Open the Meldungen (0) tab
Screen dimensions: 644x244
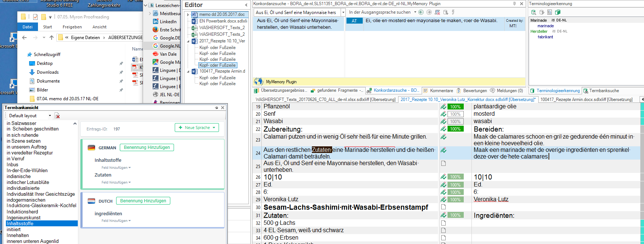pos(507,91)
